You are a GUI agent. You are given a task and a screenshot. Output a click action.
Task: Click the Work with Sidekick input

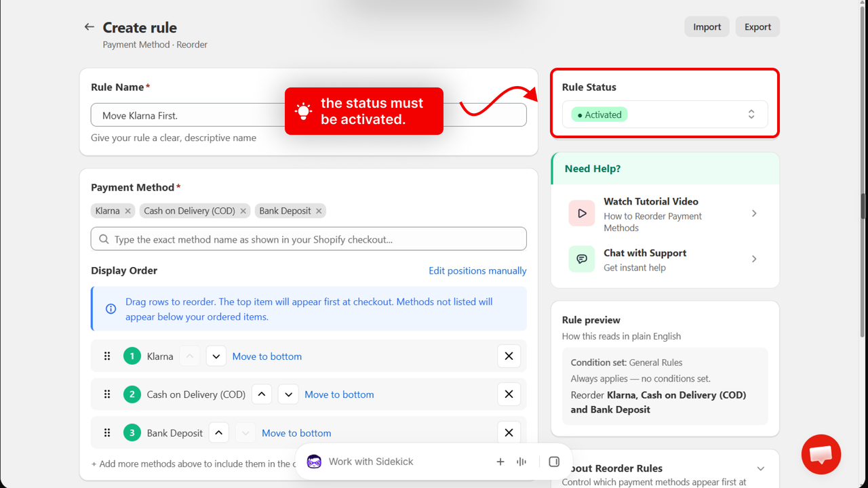point(371,462)
